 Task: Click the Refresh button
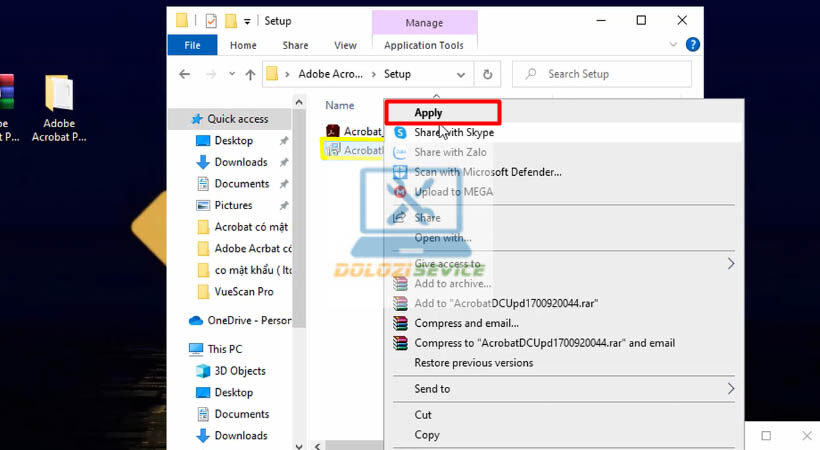click(487, 74)
